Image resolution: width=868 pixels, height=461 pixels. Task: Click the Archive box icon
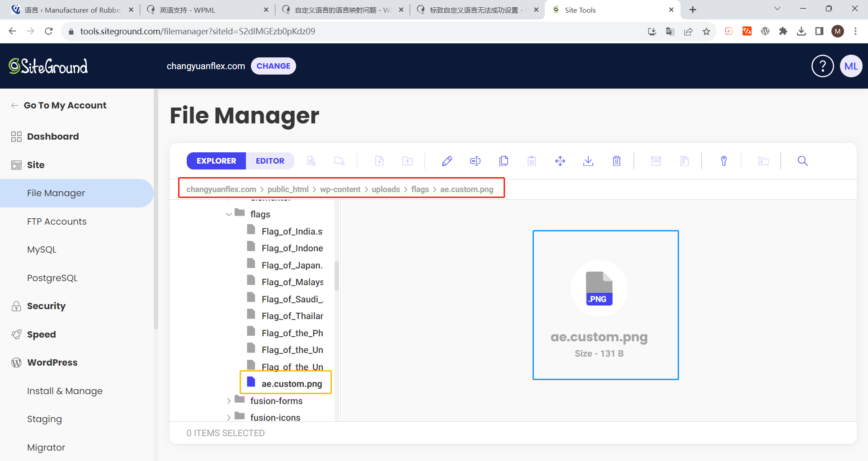point(656,161)
